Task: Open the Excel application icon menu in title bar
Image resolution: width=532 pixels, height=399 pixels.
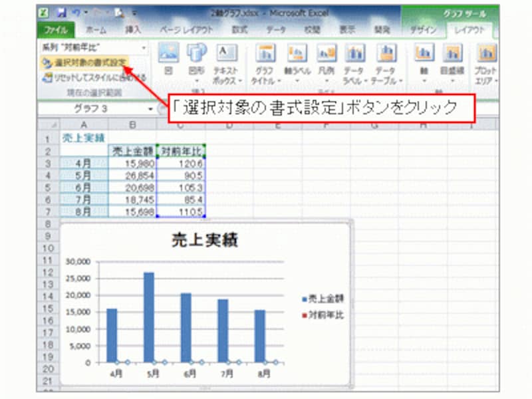Action: coord(44,13)
